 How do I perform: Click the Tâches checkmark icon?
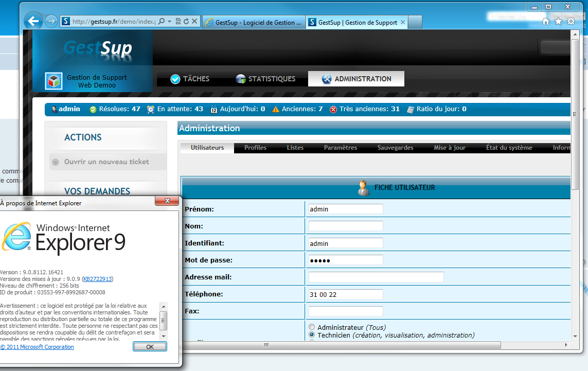(175, 79)
